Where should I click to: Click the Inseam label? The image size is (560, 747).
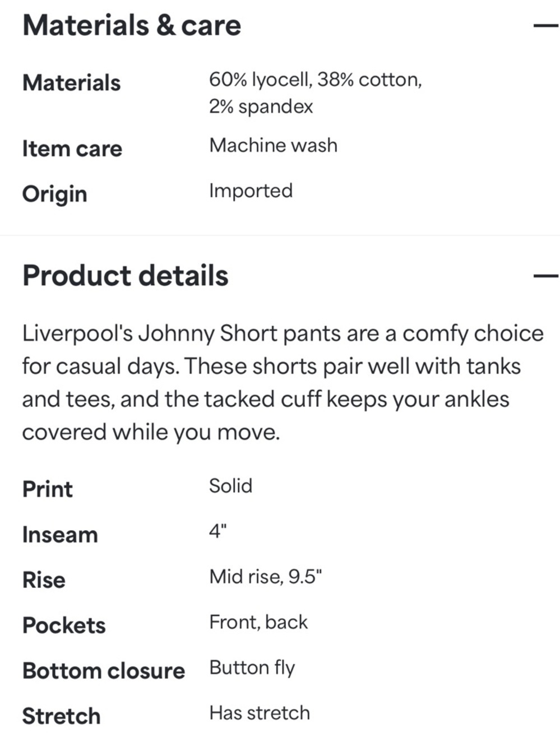60,535
